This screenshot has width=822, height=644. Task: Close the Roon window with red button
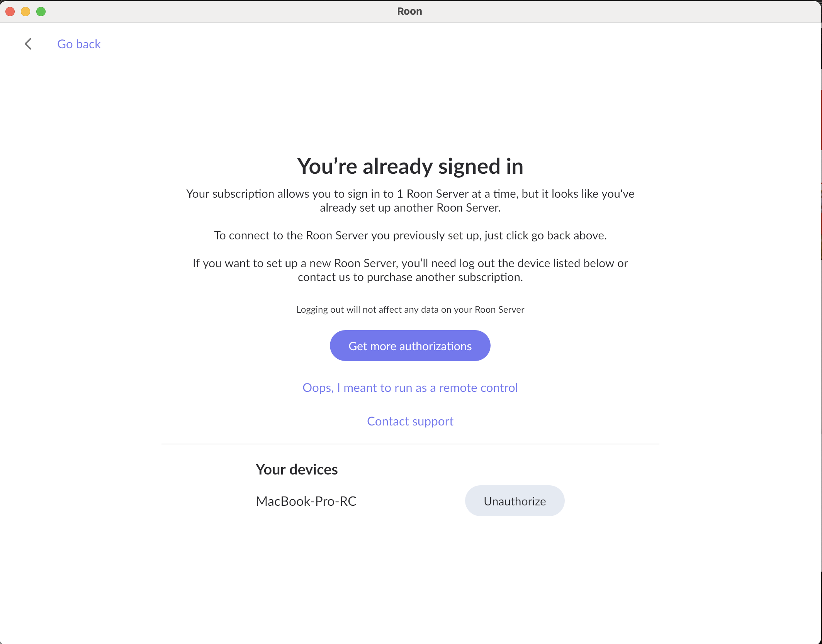[x=10, y=12]
